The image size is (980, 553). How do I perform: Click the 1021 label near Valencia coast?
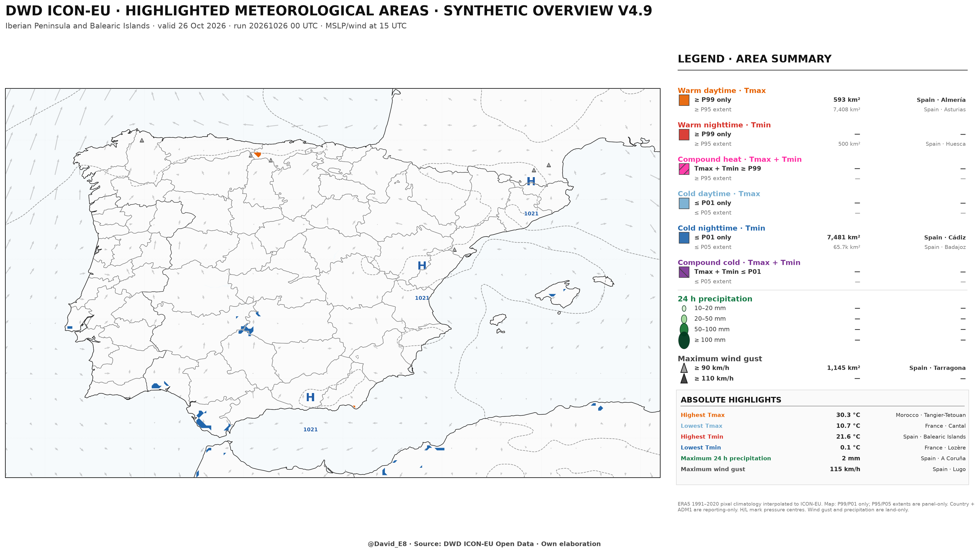(x=421, y=298)
